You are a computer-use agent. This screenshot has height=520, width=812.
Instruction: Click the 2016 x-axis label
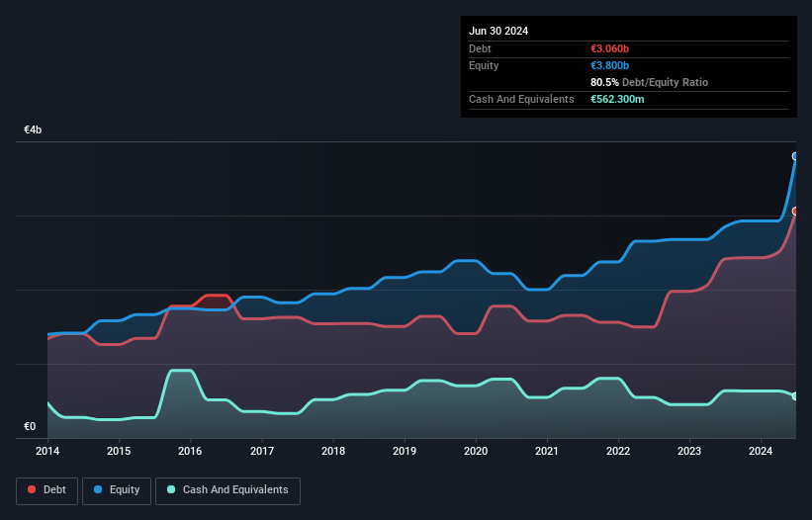190,451
